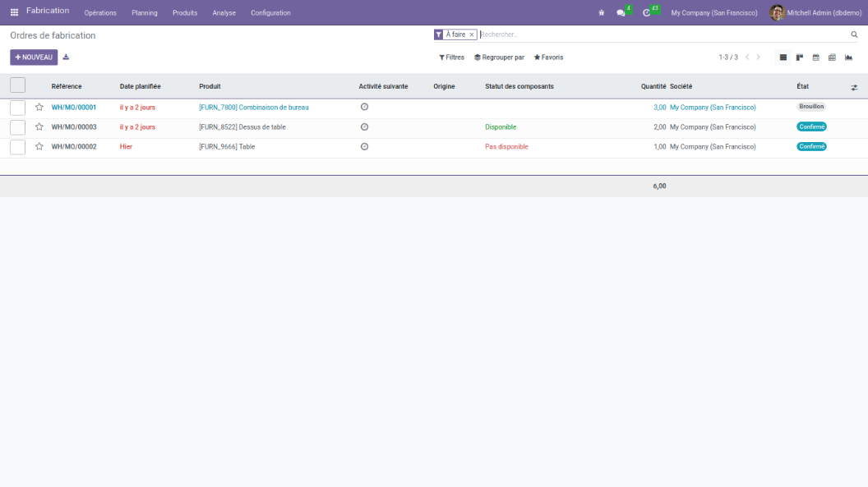
Task: Switch to Calendar view
Action: point(815,57)
